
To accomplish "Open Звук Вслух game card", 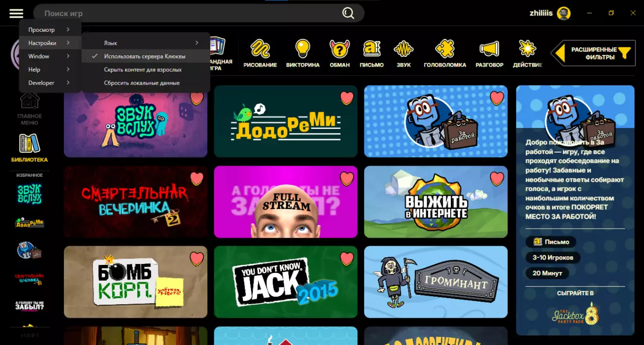I will (135, 121).
